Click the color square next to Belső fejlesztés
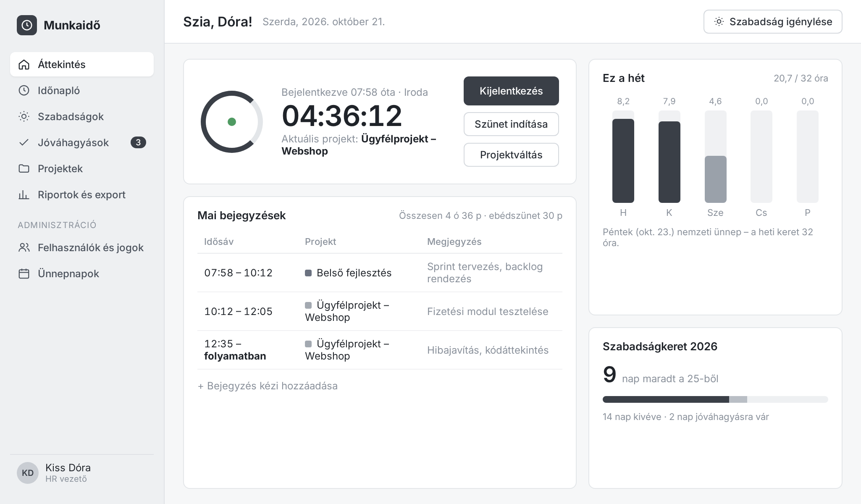This screenshot has width=861, height=504. pyautogui.click(x=308, y=273)
